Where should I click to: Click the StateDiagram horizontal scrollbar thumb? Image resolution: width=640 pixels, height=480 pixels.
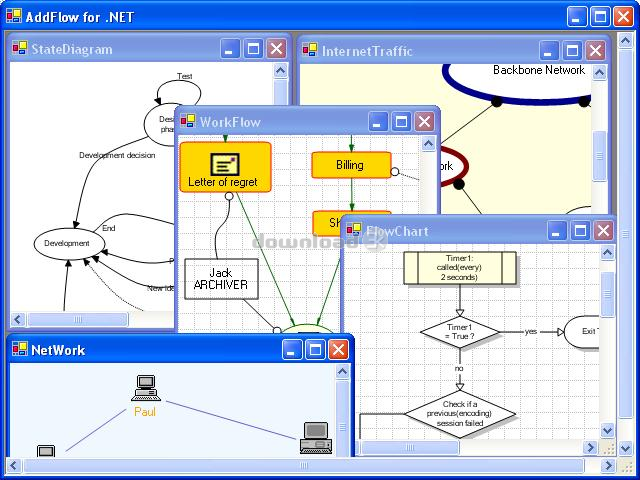[78, 319]
